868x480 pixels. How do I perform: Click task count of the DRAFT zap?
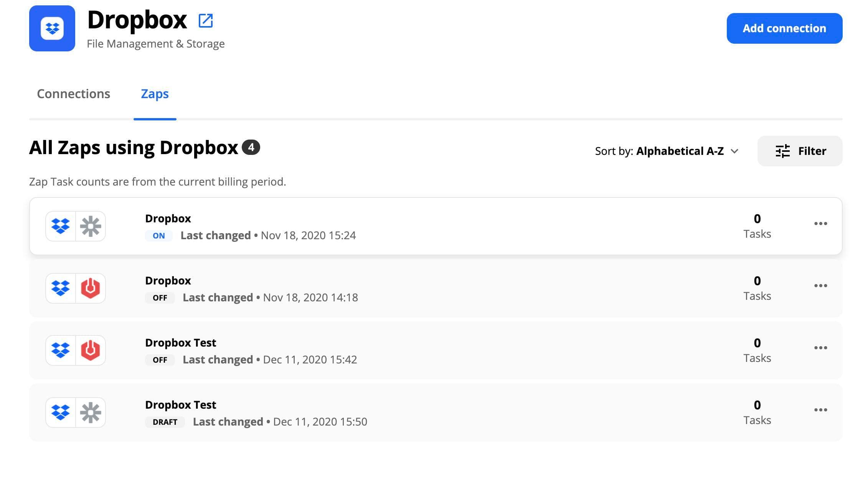click(x=757, y=413)
